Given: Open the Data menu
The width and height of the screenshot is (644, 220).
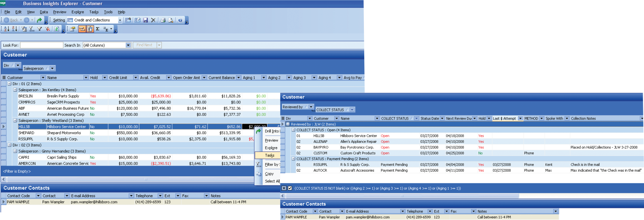Looking at the screenshot, I should coord(44,12).
